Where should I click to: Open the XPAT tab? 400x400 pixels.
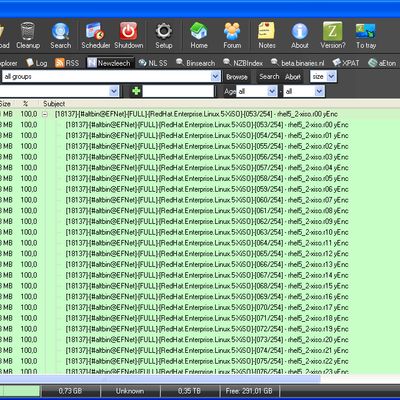pos(346,63)
